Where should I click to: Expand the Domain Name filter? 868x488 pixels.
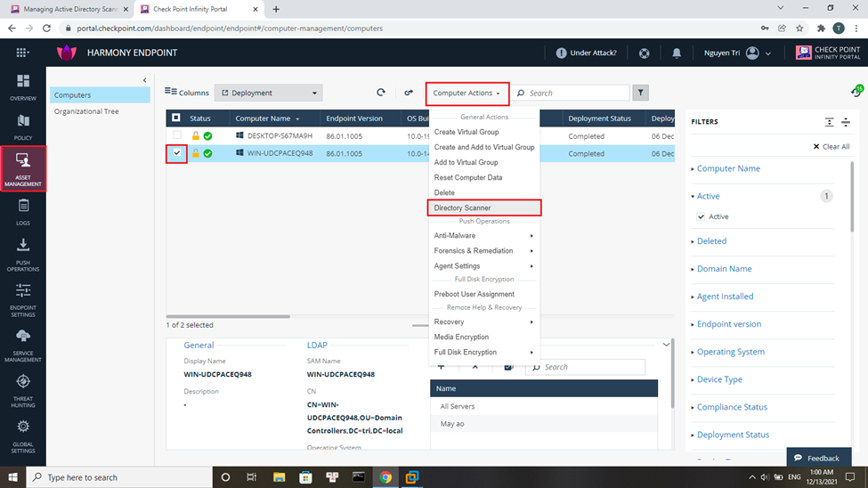coord(724,269)
